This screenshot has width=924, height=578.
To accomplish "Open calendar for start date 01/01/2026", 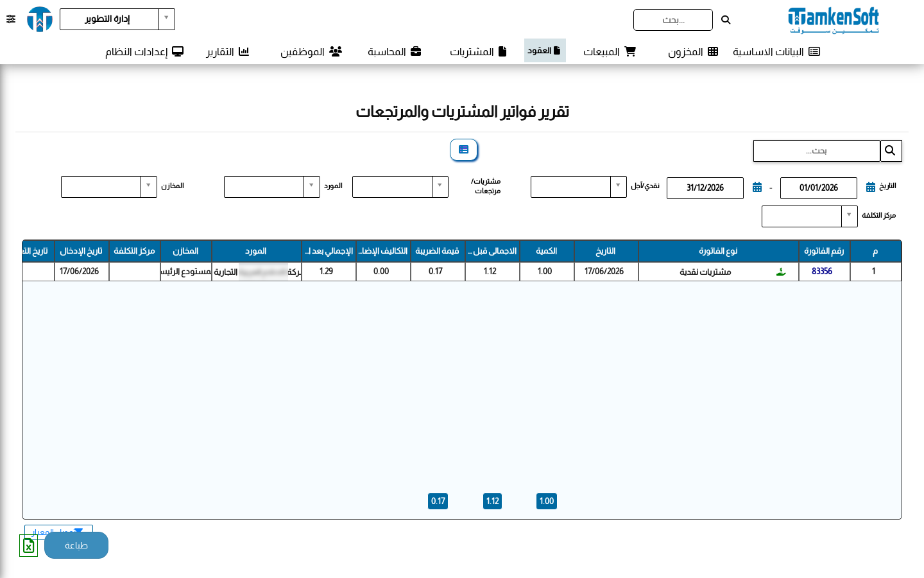I will [x=871, y=187].
